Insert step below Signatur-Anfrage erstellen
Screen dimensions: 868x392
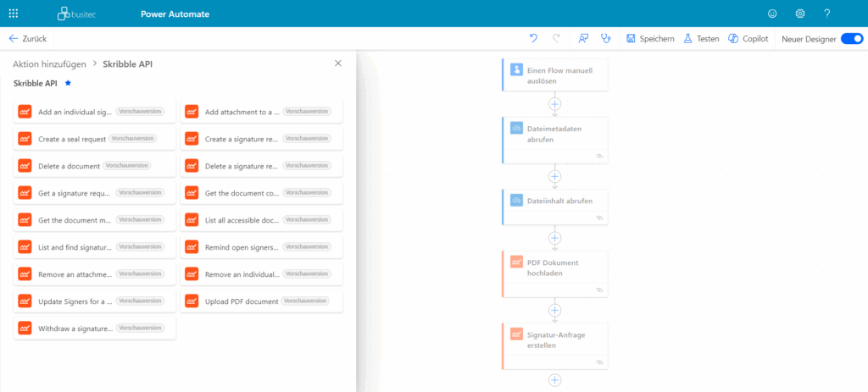click(554, 380)
